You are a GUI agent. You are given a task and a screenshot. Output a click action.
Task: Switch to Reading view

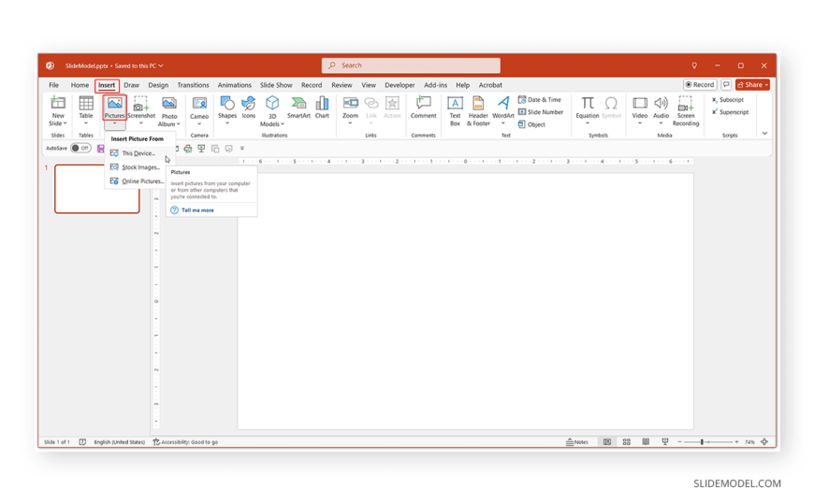[x=646, y=442]
